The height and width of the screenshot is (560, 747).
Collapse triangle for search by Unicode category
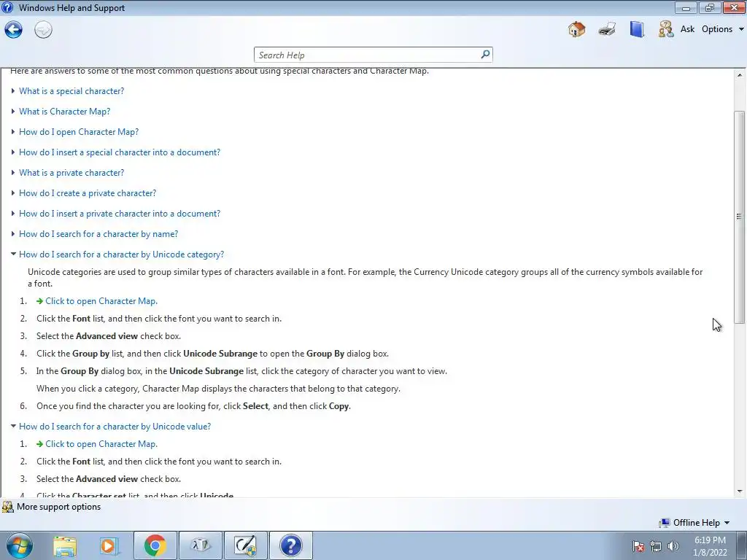click(13, 254)
